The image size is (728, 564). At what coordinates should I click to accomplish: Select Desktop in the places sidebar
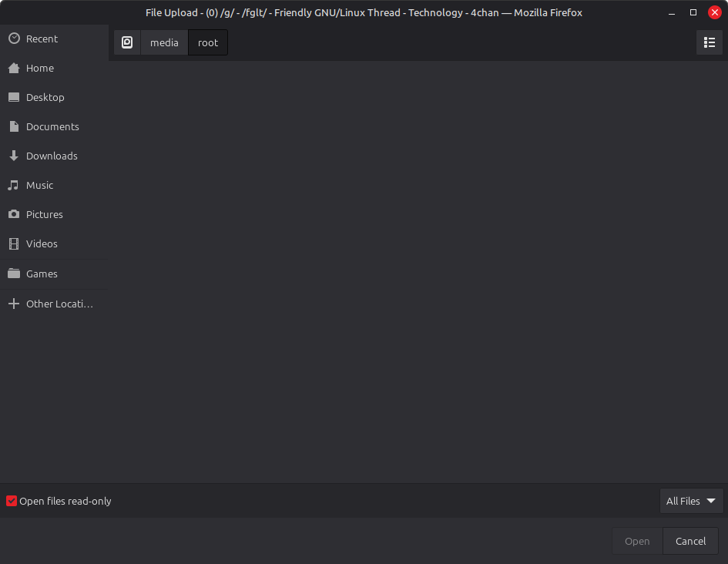(54, 97)
